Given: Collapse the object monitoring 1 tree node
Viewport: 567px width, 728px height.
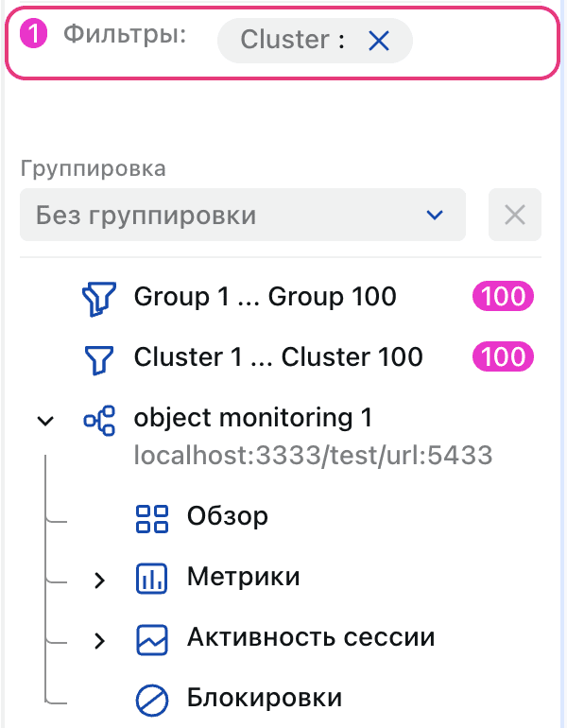Looking at the screenshot, I should (44, 420).
